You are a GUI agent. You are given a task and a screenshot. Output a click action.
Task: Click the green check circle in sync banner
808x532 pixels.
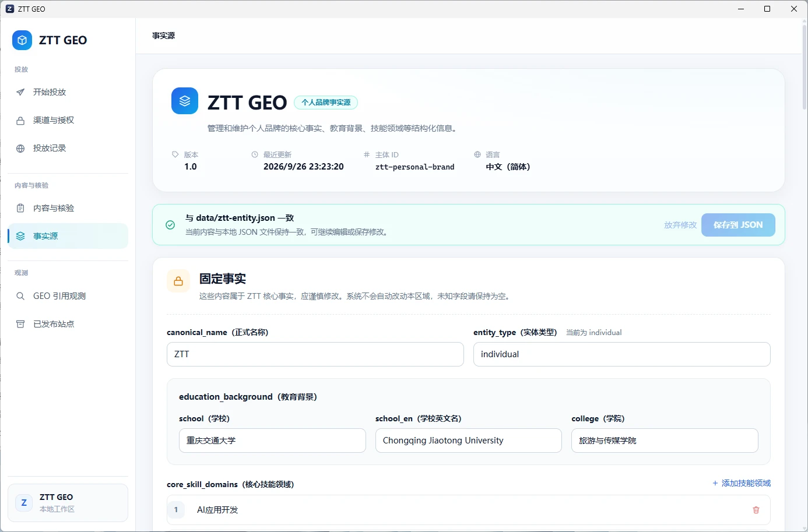tap(170, 225)
